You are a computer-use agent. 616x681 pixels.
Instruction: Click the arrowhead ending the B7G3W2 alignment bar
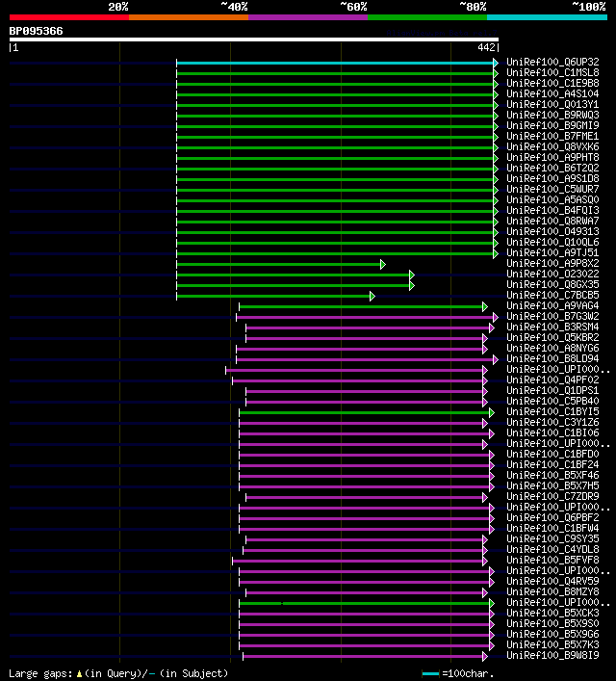tap(496, 318)
